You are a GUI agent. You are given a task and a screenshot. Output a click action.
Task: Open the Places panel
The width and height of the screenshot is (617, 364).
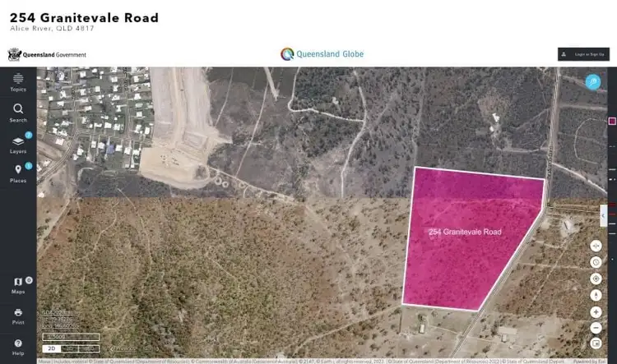tap(18, 174)
